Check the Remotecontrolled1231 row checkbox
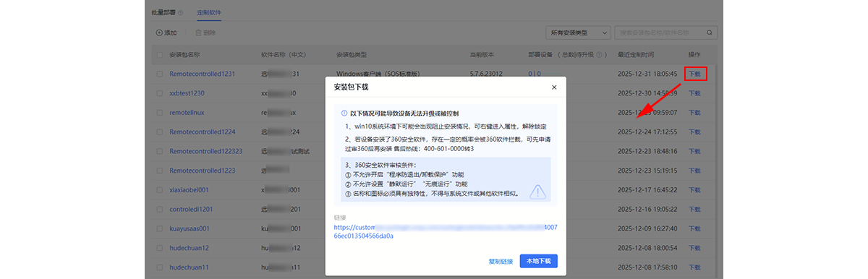 click(159, 74)
